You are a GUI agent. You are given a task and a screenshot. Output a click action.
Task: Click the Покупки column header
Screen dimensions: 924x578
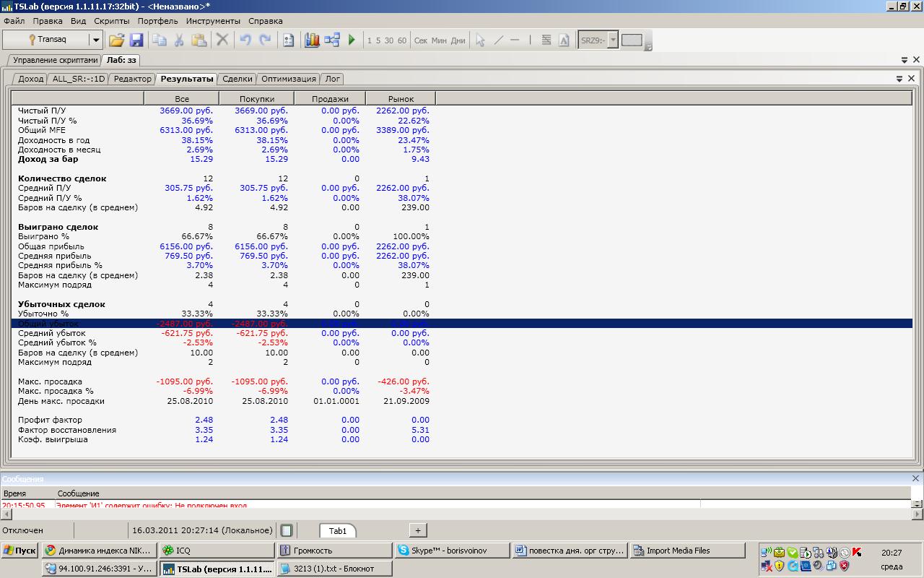tap(256, 98)
